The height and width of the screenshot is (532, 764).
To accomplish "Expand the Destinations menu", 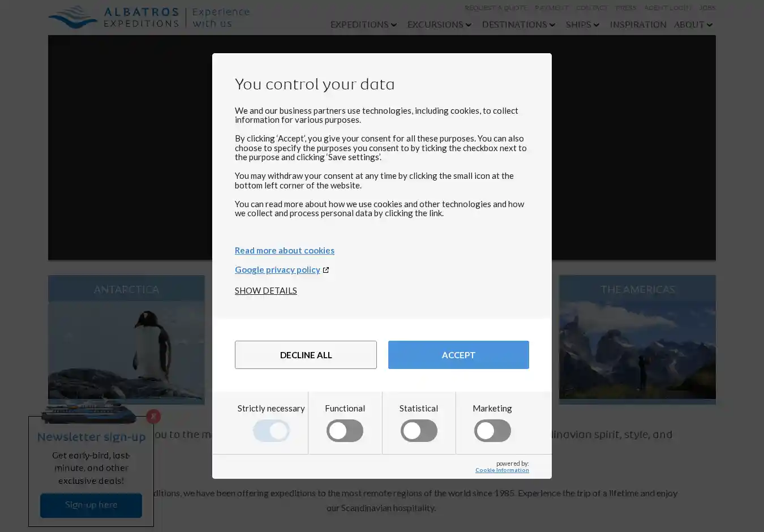I will pyautogui.click(x=518, y=25).
